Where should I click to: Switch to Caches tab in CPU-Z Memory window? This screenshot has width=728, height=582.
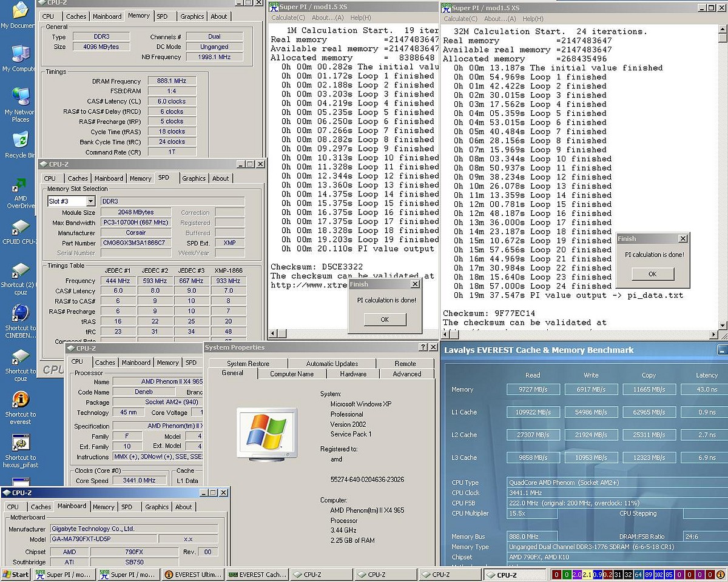point(76,16)
